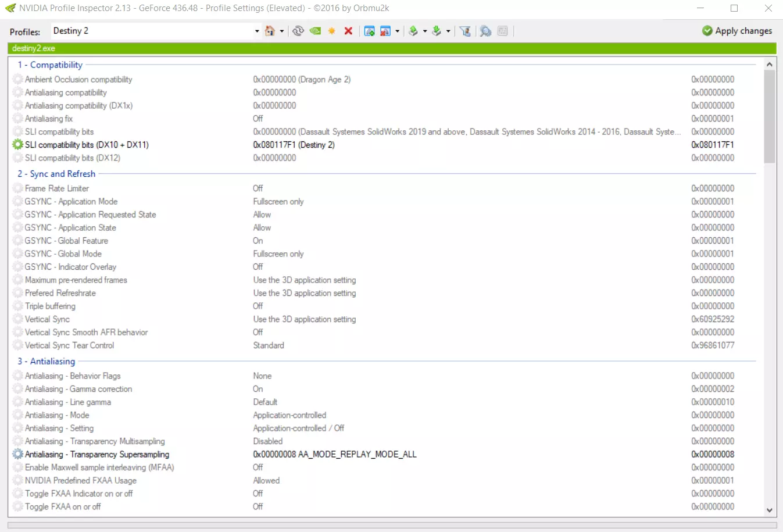The width and height of the screenshot is (783, 532).
Task: Remove application from profile icon
Action: tap(385, 31)
